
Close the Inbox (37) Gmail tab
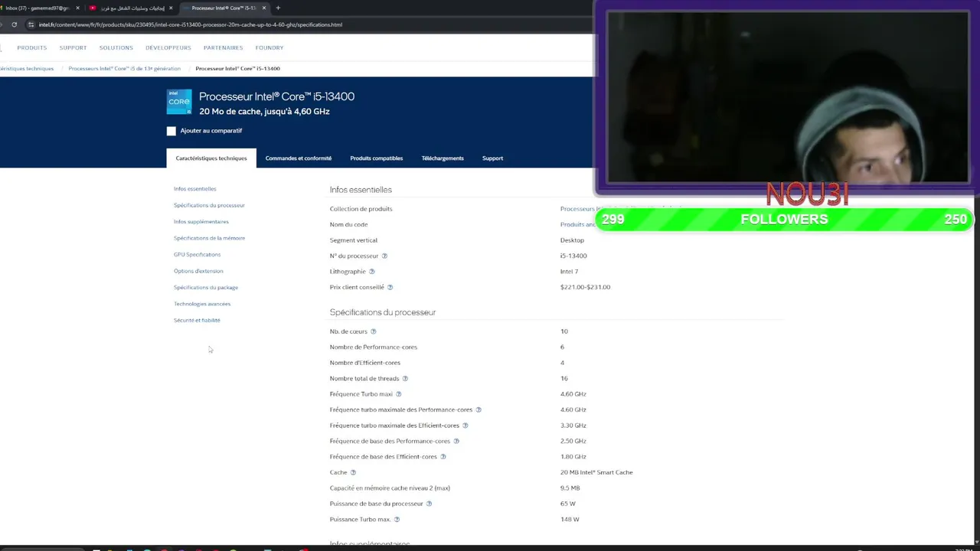click(x=77, y=8)
